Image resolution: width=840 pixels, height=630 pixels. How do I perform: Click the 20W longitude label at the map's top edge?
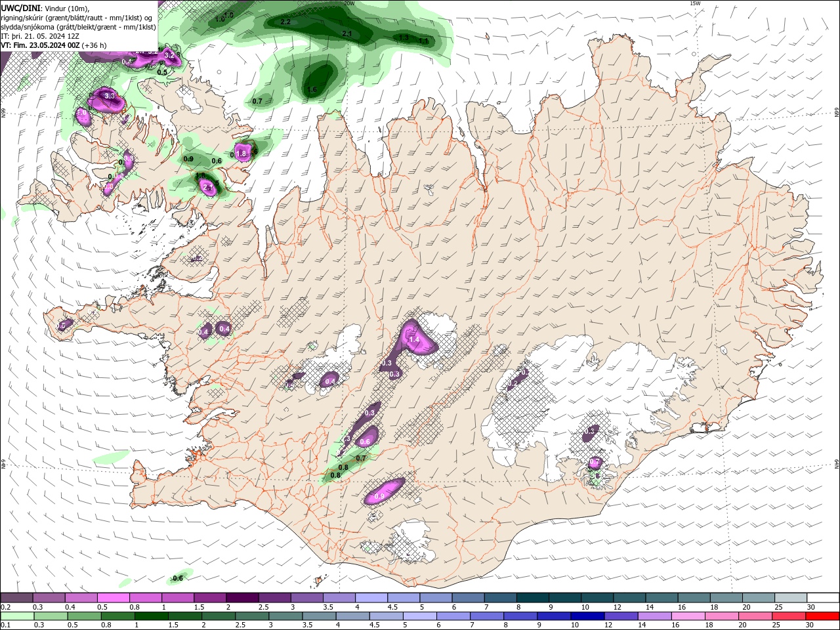[x=350, y=3]
